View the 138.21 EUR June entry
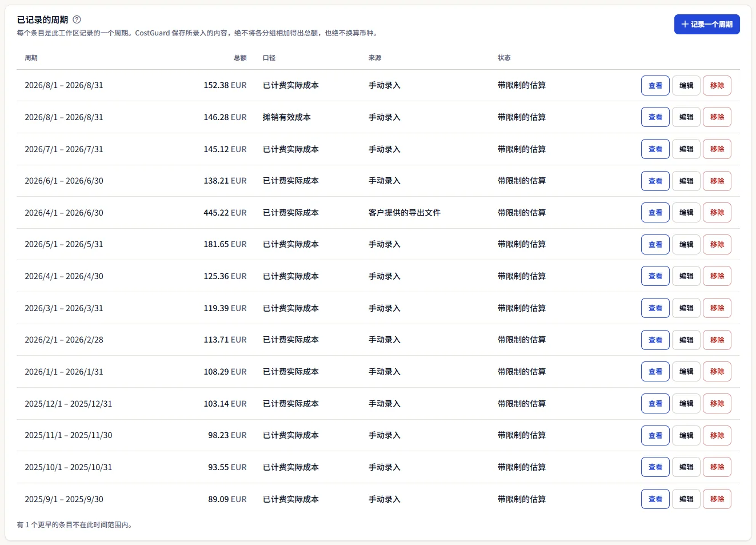Viewport: 756px width, 545px height. tap(655, 181)
